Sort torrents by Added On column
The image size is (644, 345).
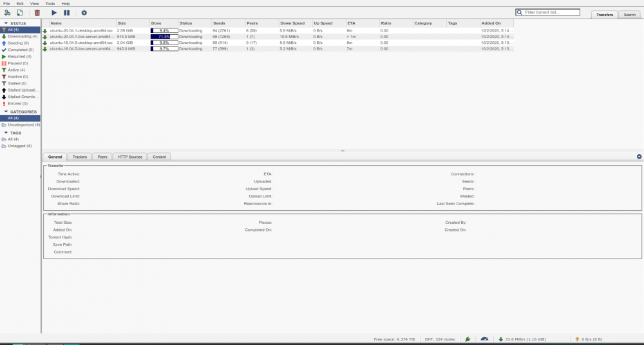(x=497, y=23)
